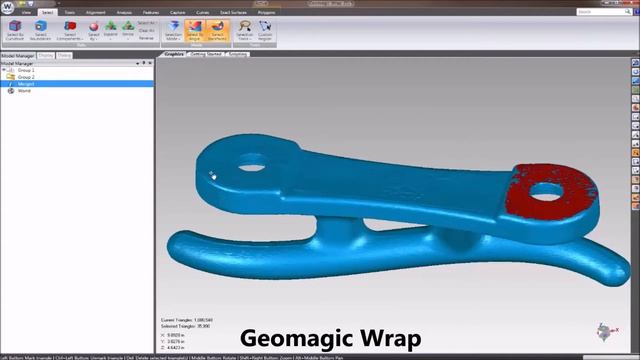Switch to the Scripting tab
Viewport: 640px width, 360px height.
coord(238,54)
